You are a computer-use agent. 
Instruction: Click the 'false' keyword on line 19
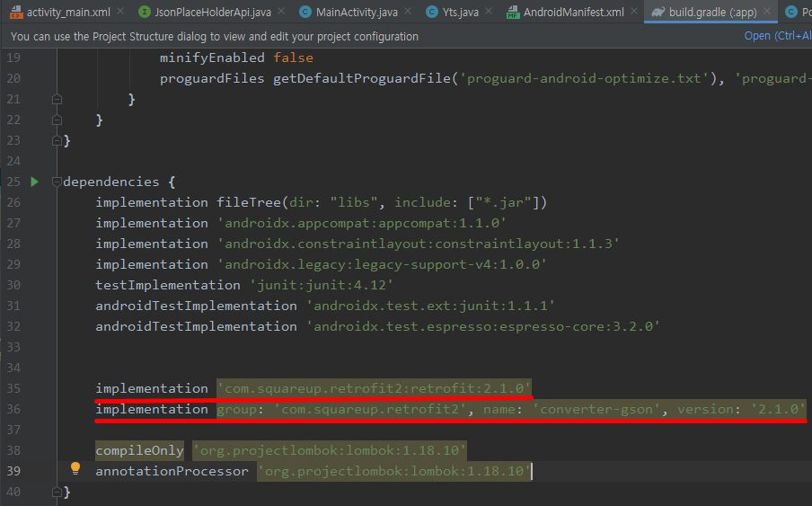(x=293, y=58)
